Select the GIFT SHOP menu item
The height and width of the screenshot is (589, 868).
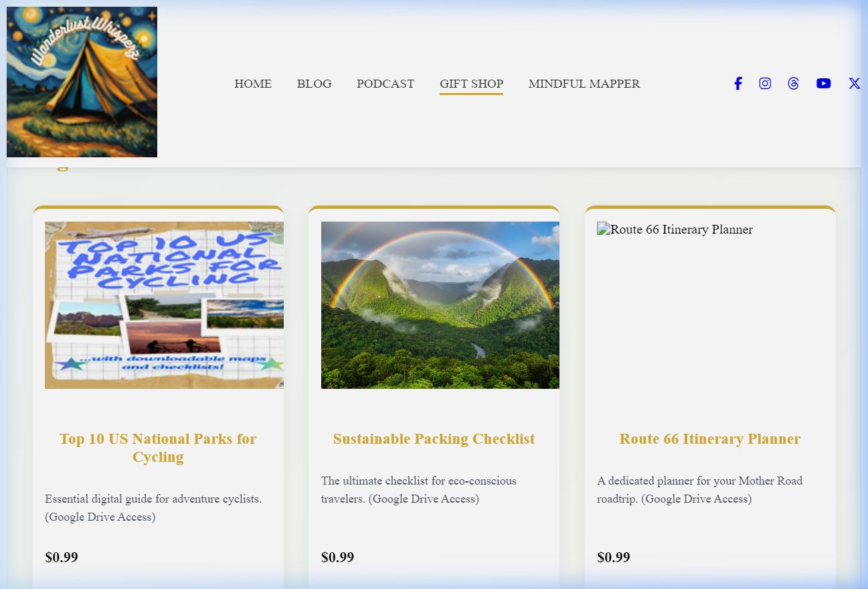pos(471,84)
